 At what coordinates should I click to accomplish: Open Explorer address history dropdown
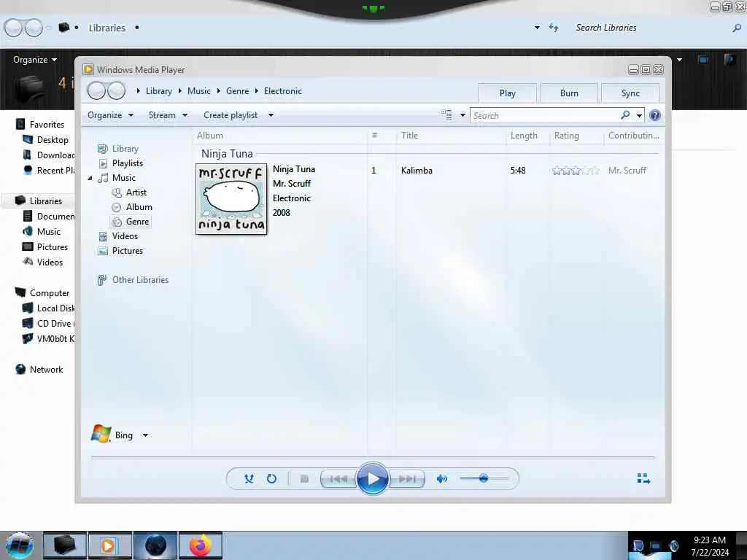click(x=537, y=28)
